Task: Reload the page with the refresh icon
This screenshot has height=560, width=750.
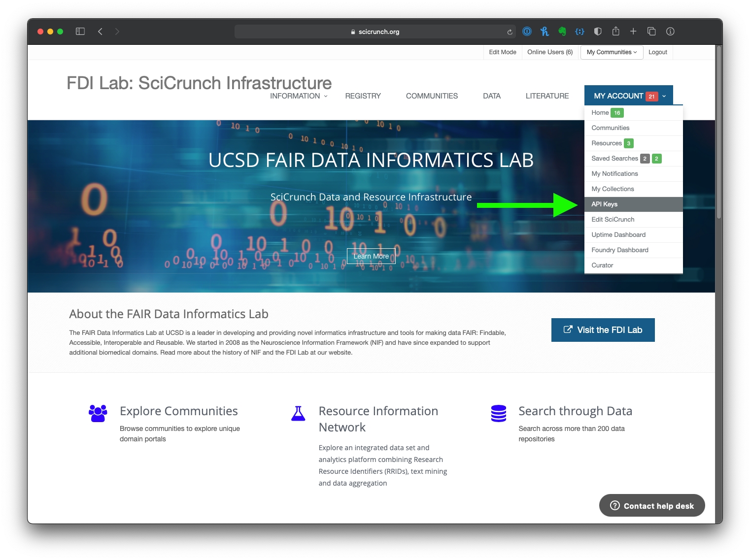Action: pos(510,32)
